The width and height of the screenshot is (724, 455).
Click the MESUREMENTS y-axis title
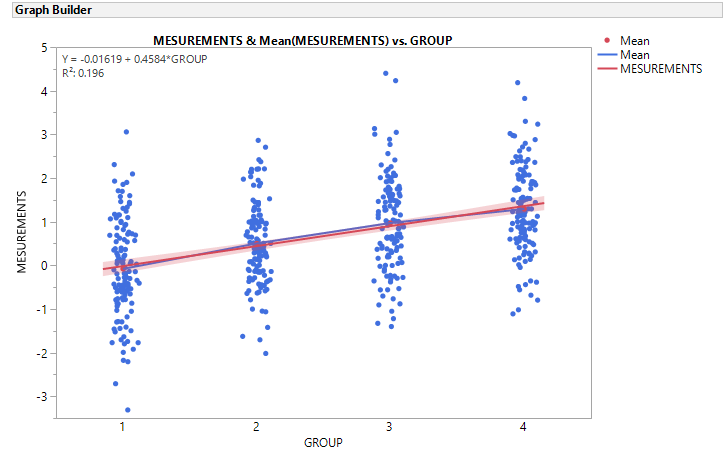[x=22, y=232]
